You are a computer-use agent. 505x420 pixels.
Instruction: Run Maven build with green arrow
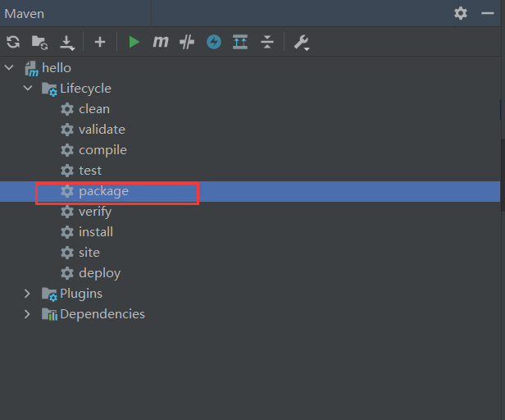click(x=134, y=42)
